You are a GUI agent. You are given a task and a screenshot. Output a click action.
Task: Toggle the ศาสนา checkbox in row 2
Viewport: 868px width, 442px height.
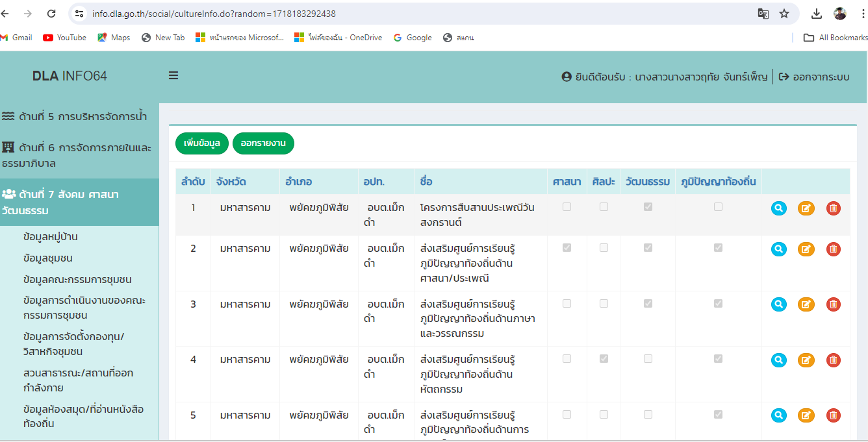(x=567, y=248)
